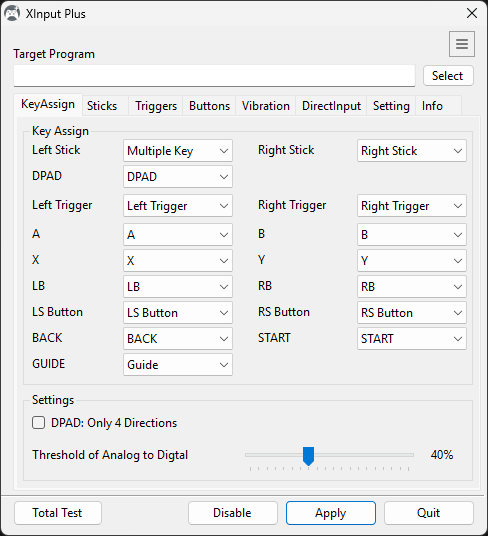488x536 pixels.
Task: Open the Right Stick assignment dropdown
Action: [x=412, y=150]
